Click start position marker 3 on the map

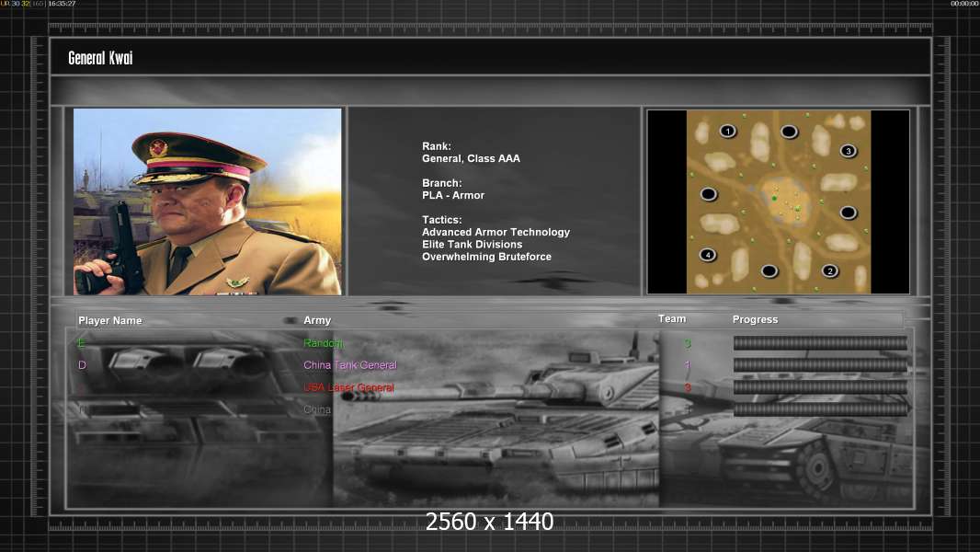tap(849, 151)
